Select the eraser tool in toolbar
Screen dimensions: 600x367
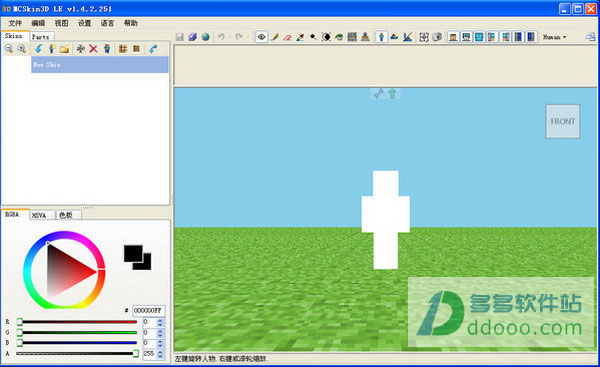click(x=287, y=37)
